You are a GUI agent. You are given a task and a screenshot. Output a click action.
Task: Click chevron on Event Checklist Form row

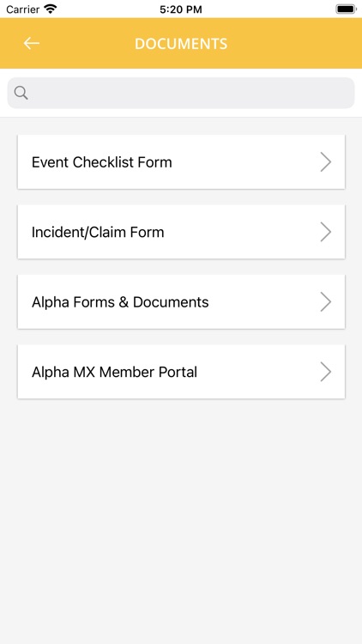pyautogui.click(x=325, y=162)
